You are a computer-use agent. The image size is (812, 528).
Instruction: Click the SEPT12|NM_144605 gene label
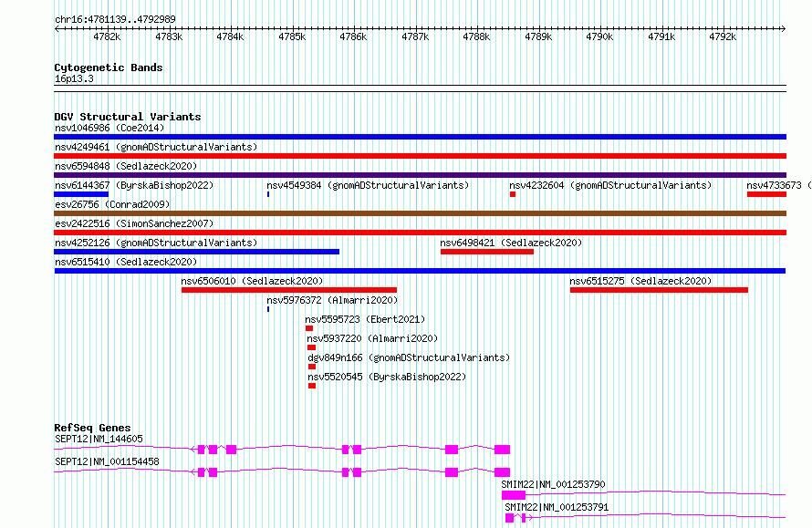tap(99, 439)
